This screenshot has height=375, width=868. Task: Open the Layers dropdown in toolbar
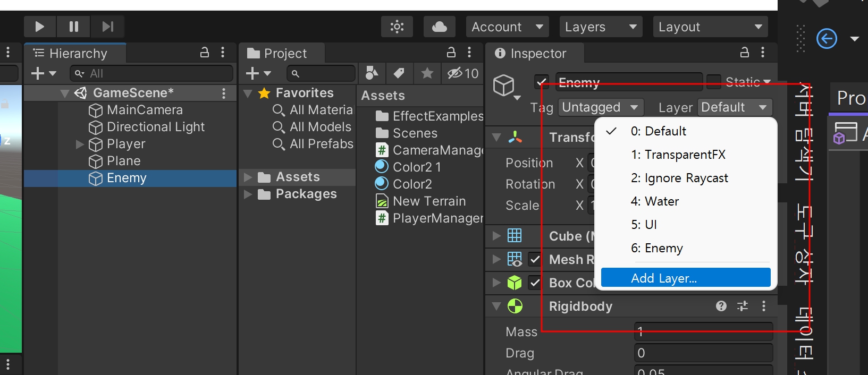[x=601, y=27]
